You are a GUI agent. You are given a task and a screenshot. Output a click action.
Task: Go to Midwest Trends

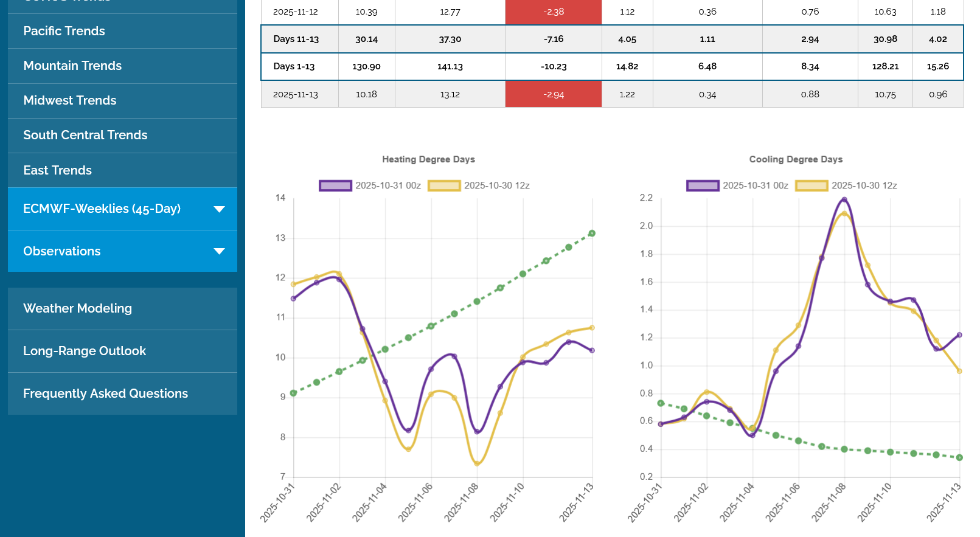pos(70,100)
